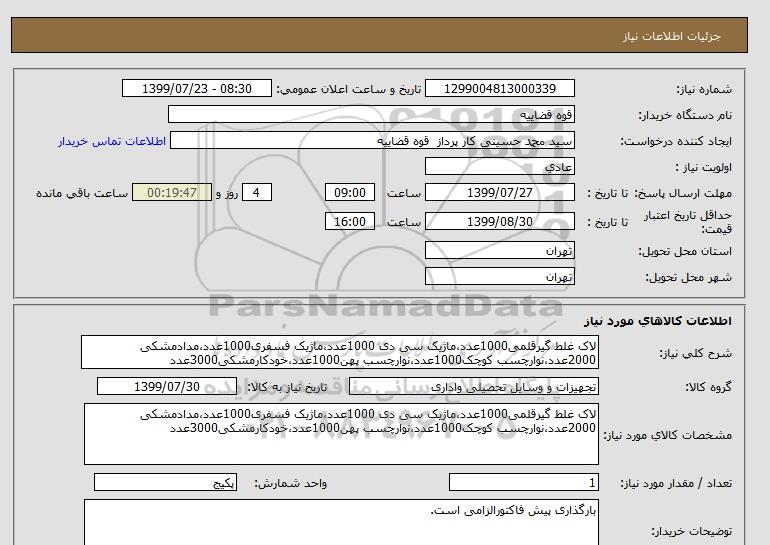
Task: Click the request creator name field
Action: pos(372,141)
